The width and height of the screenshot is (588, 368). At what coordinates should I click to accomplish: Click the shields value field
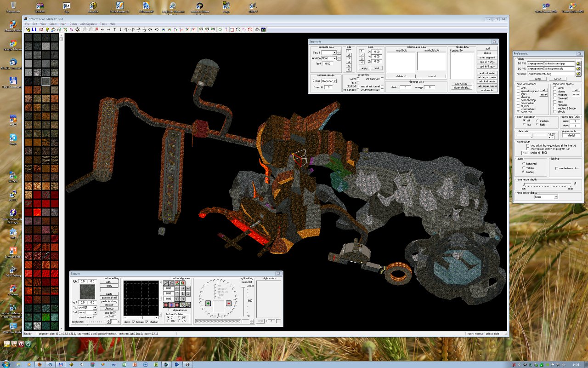(x=405, y=87)
